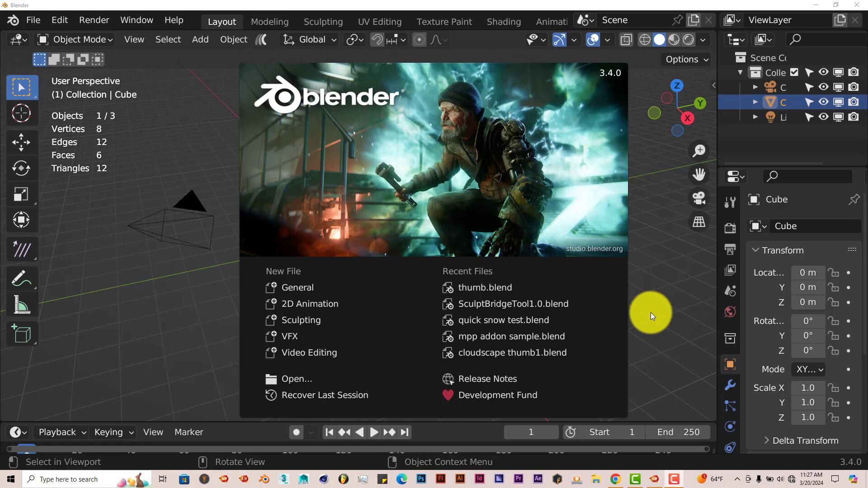Toggle auto keying record button
This screenshot has height=488, width=868.
coord(296,432)
